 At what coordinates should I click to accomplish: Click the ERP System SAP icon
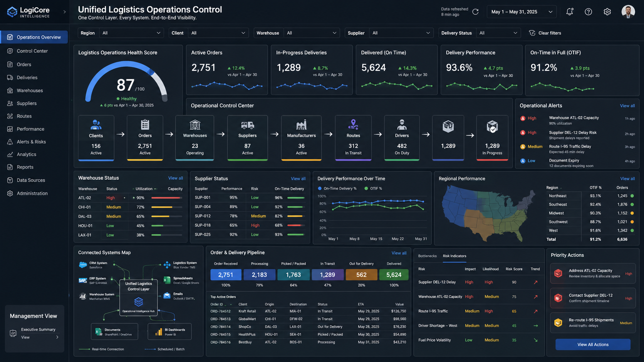[82, 280]
